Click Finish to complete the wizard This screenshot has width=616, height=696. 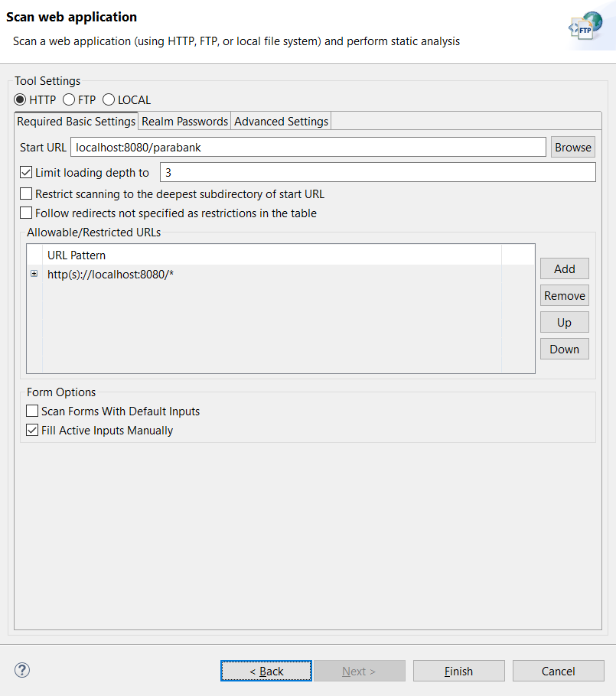(459, 671)
